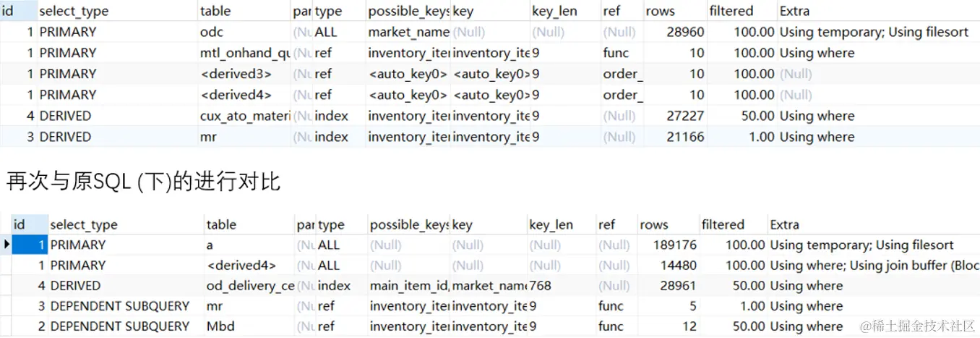This screenshot has height=338, width=980.
Task: Click the rows value 21166
Action: coord(684,137)
